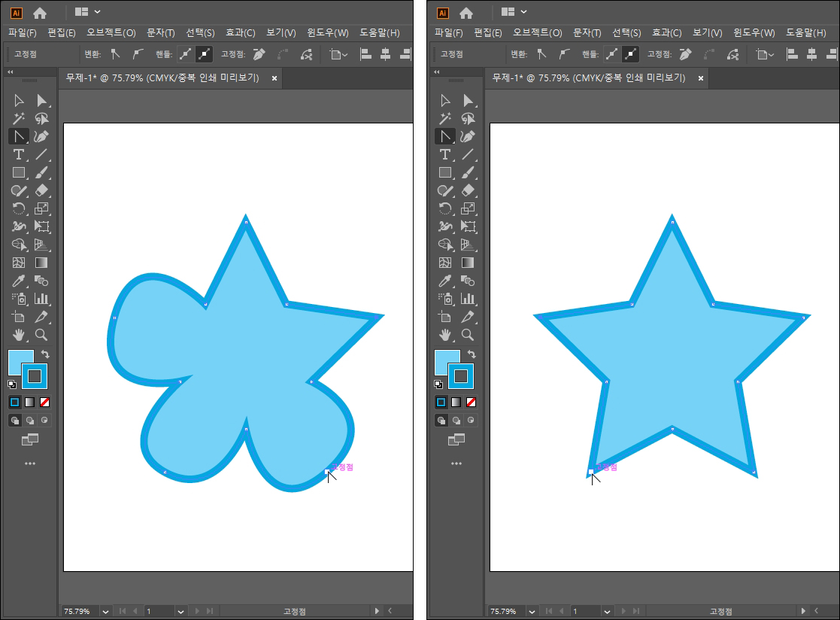Pick the Free Transform tool in right window

[x=468, y=226]
